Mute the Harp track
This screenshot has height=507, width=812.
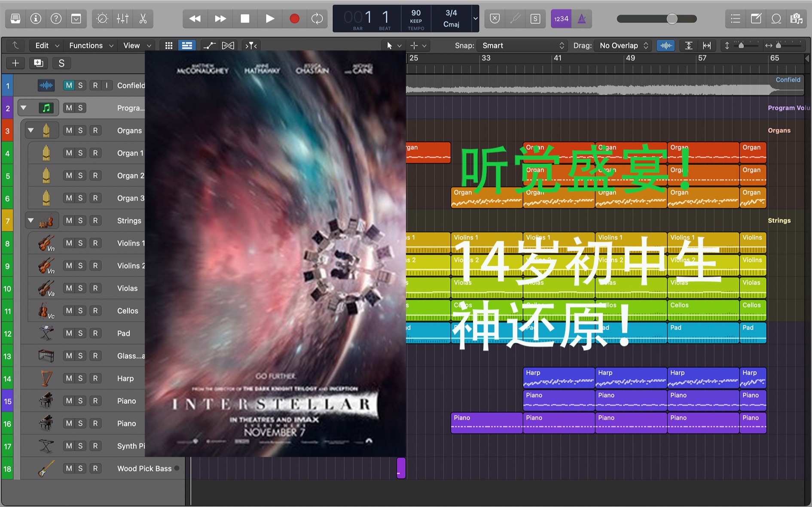click(x=69, y=378)
